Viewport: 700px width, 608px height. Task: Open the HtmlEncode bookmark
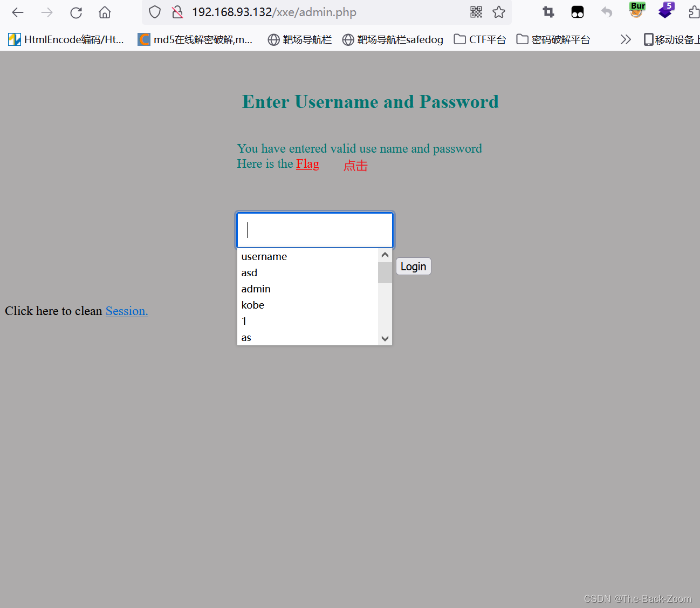point(66,39)
